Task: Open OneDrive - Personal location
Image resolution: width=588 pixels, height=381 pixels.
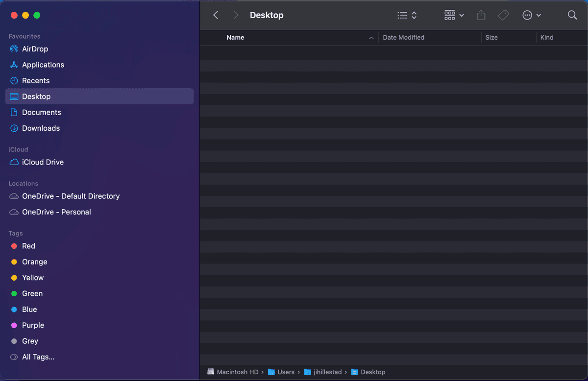Action: pos(56,212)
